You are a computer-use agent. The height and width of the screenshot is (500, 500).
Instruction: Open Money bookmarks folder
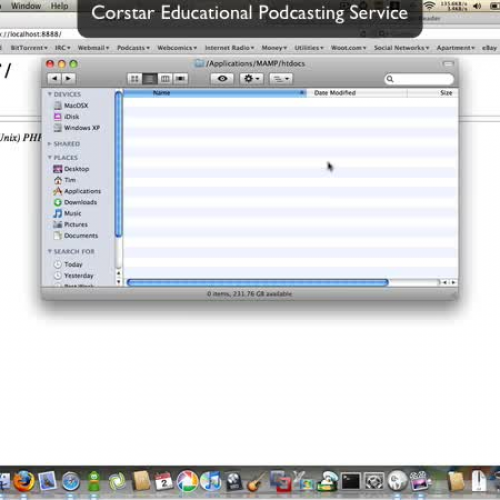tap(274, 48)
